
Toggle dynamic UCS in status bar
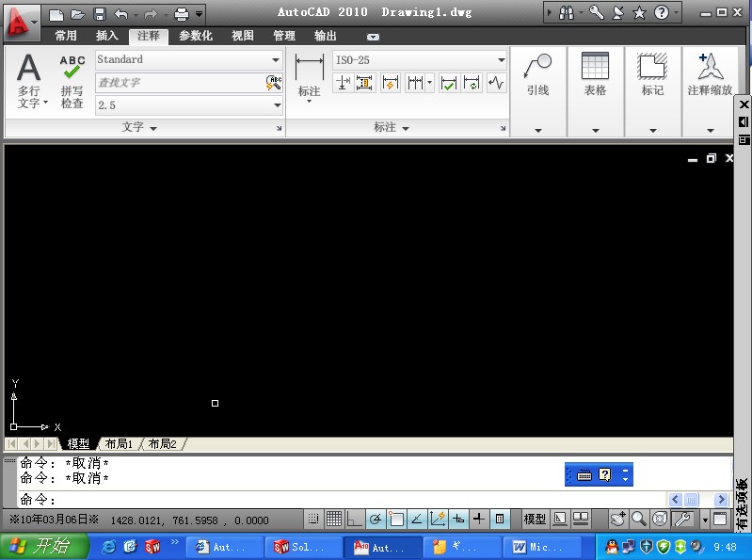coord(438,519)
